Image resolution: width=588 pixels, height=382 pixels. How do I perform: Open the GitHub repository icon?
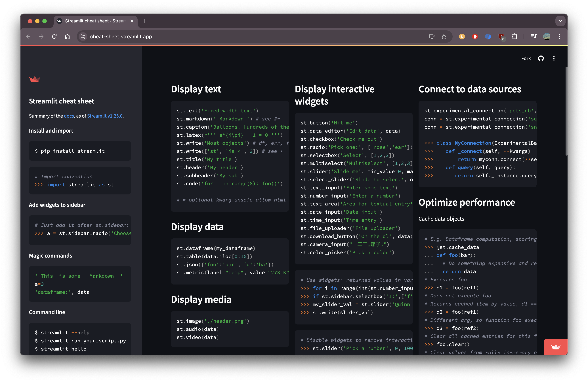541,58
